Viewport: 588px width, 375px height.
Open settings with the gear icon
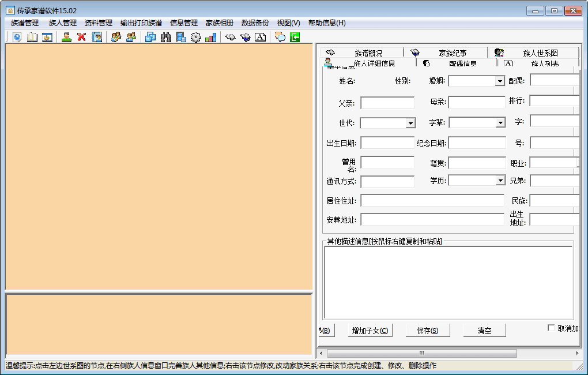pos(196,37)
